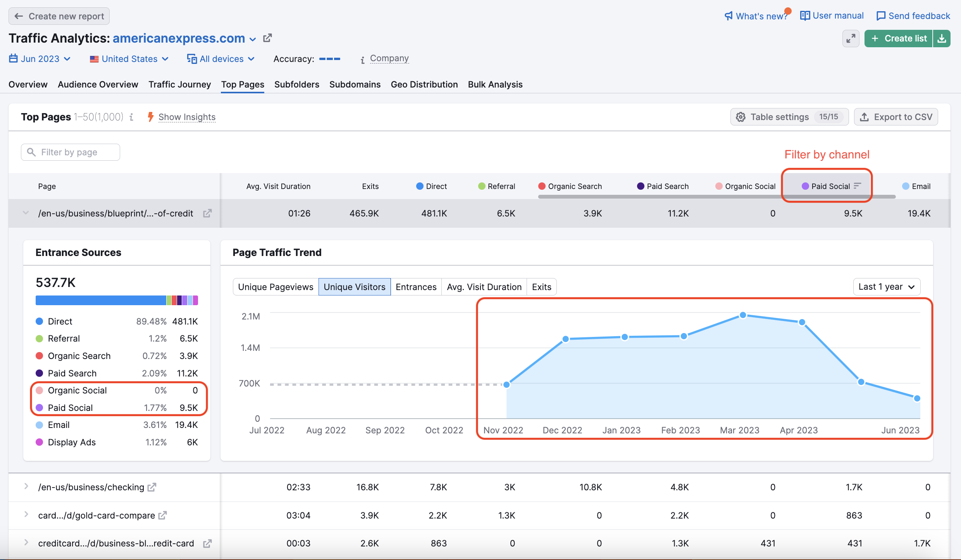The image size is (961, 560).
Task: Click the download icon next to Create list
Action: 942,38
